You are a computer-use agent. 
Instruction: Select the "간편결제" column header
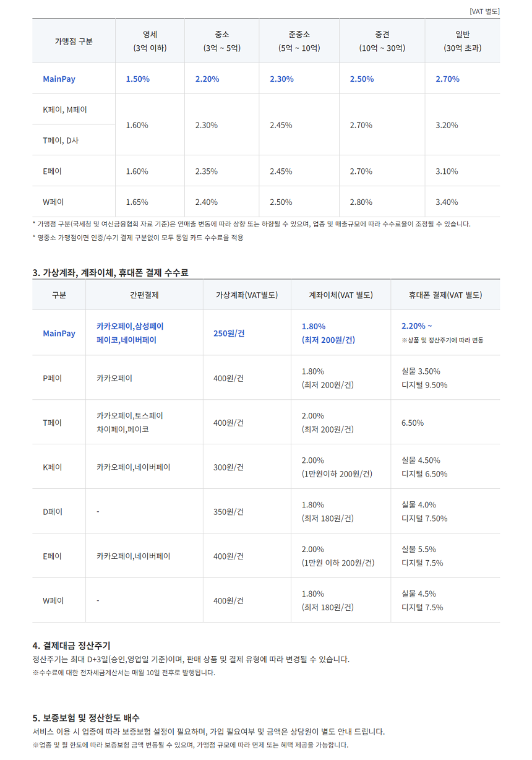coord(144,295)
